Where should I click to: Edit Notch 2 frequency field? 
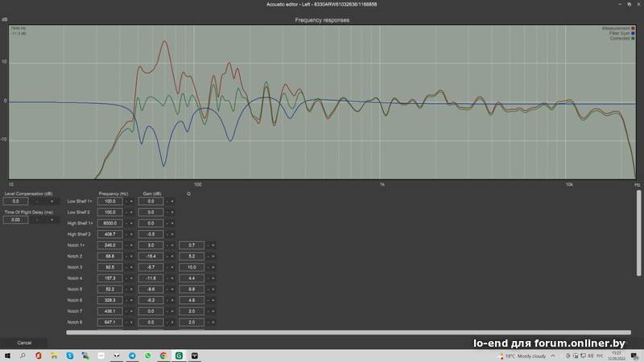tap(109, 256)
